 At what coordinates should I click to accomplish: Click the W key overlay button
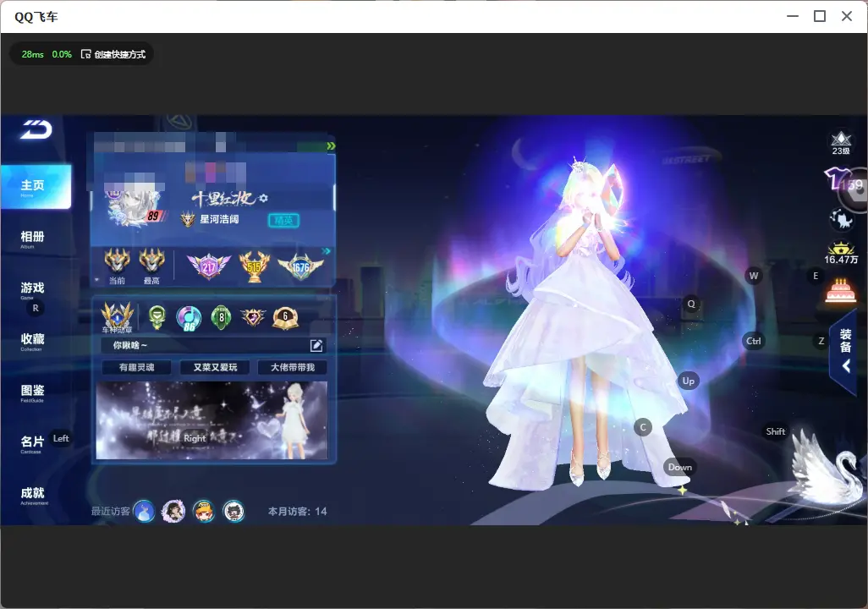click(x=754, y=276)
